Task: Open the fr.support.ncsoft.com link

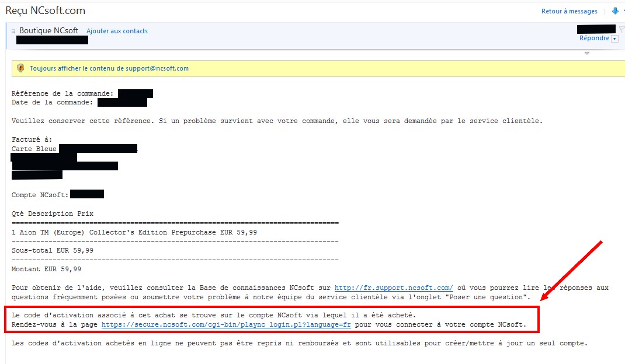Action: click(x=394, y=288)
